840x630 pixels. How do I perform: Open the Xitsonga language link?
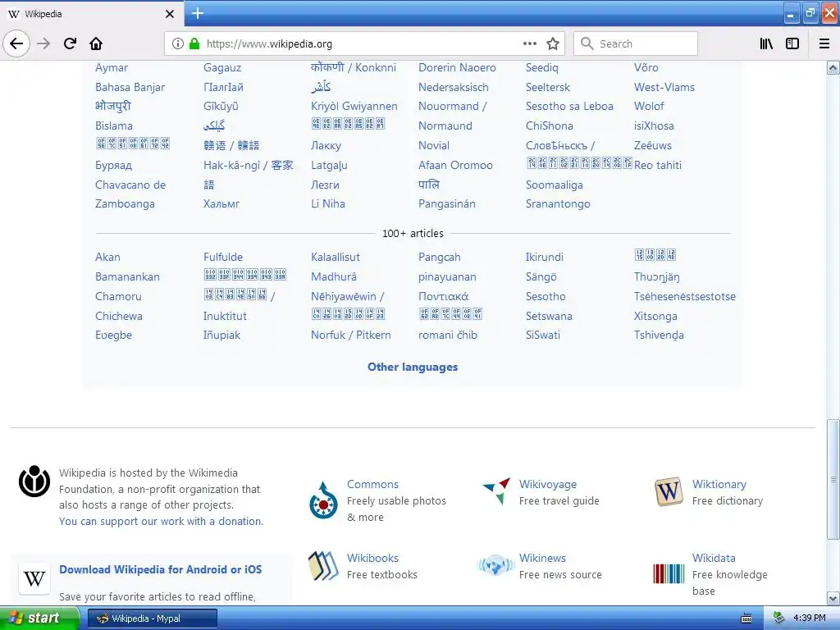click(x=655, y=316)
